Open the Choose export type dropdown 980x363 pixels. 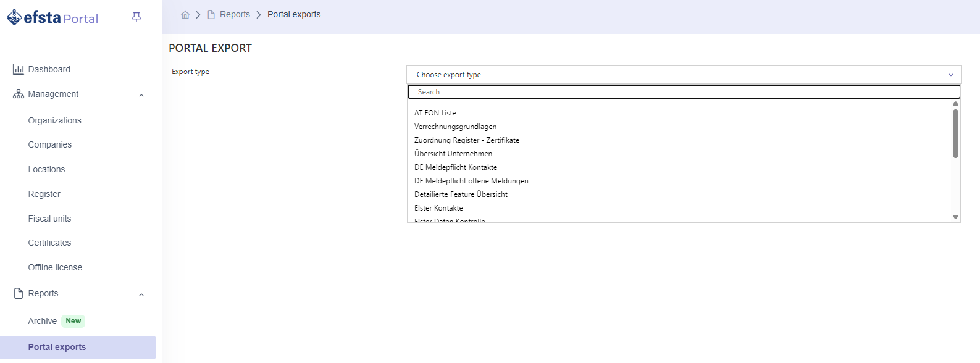[x=684, y=75]
